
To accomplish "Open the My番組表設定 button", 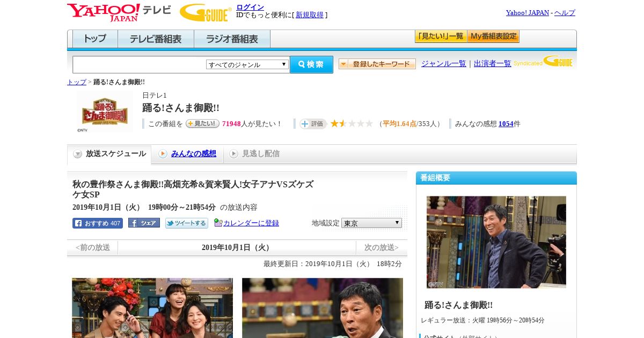I will 493,36.
